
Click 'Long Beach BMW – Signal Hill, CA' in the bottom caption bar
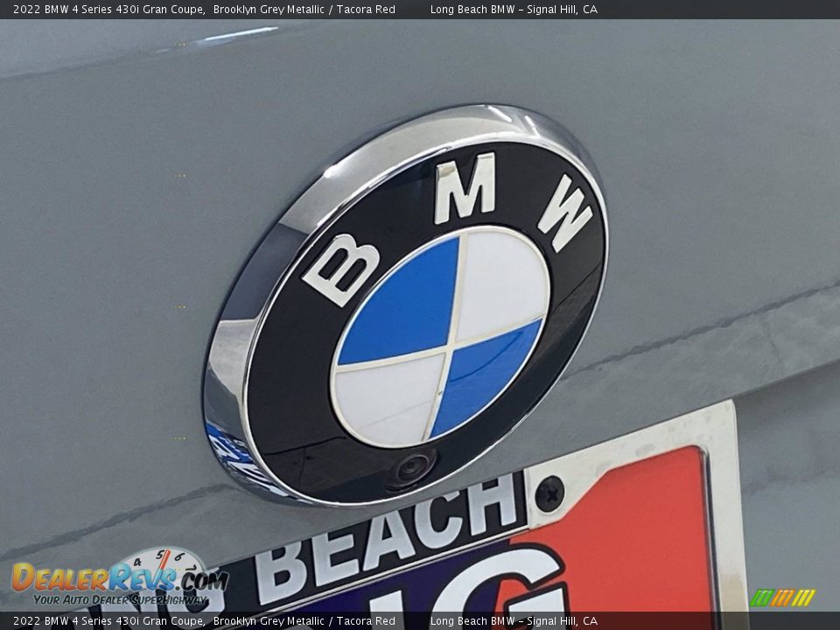coord(514,621)
